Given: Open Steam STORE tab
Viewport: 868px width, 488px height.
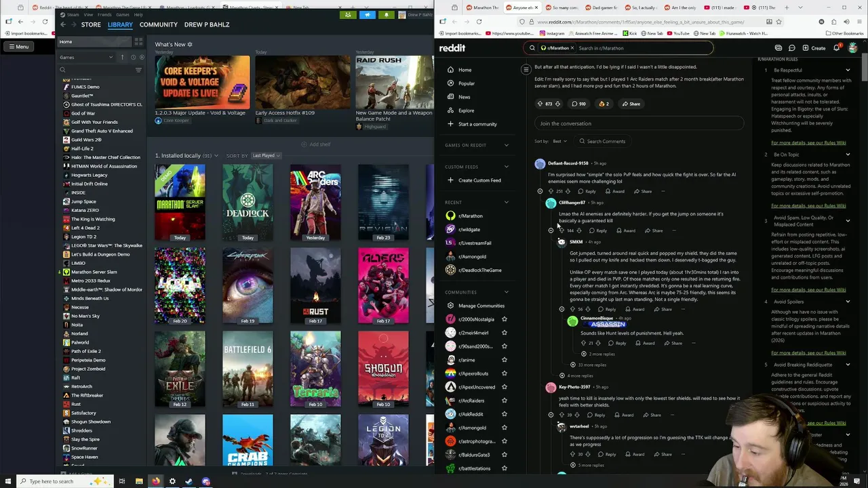Looking at the screenshot, I should [91, 24].
